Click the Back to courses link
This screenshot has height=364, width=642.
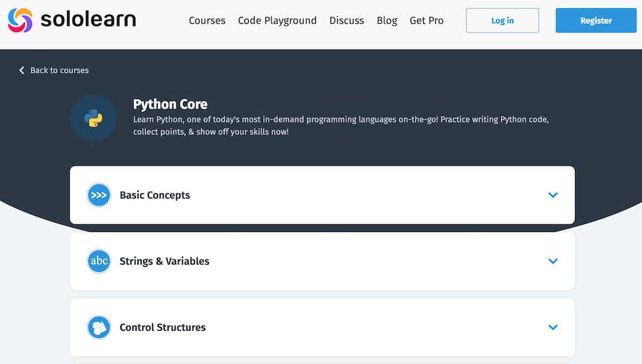point(60,70)
